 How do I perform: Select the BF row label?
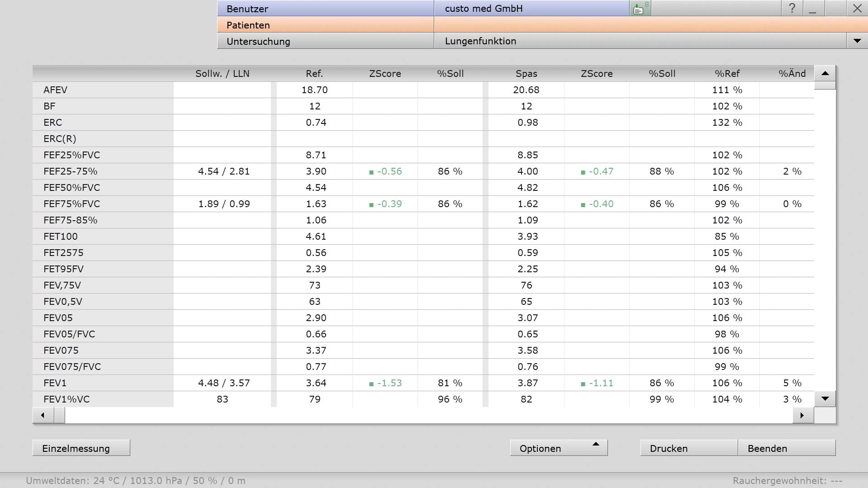click(49, 106)
